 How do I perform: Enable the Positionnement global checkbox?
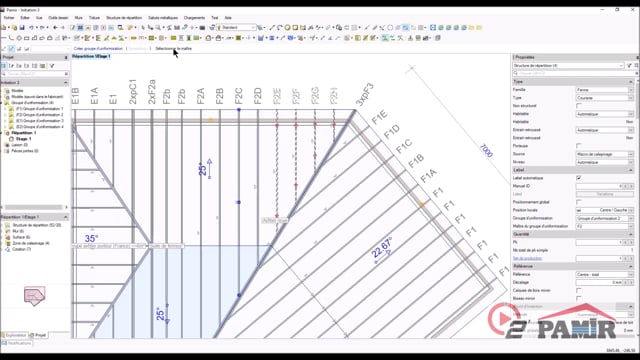pos(578,202)
